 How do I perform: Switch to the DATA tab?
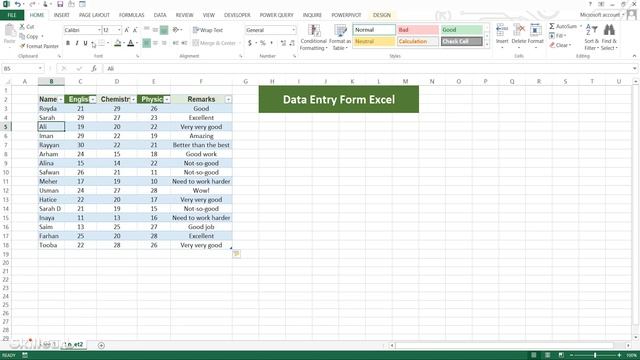(x=160, y=15)
